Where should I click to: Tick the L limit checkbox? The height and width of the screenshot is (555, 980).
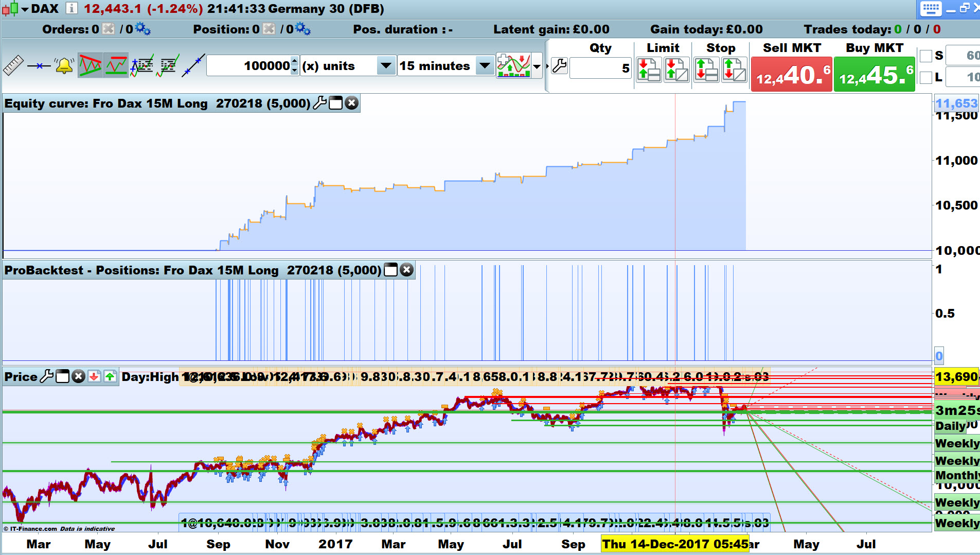pyautogui.click(x=926, y=77)
